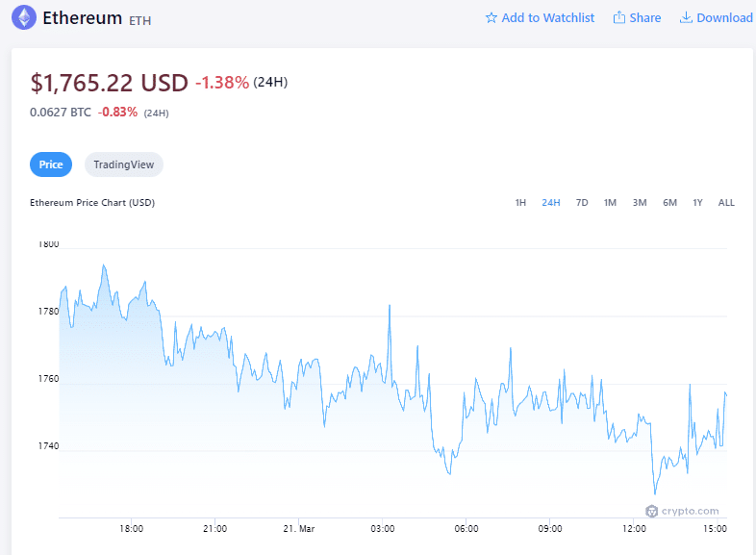Select the 6M time range

point(669,203)
